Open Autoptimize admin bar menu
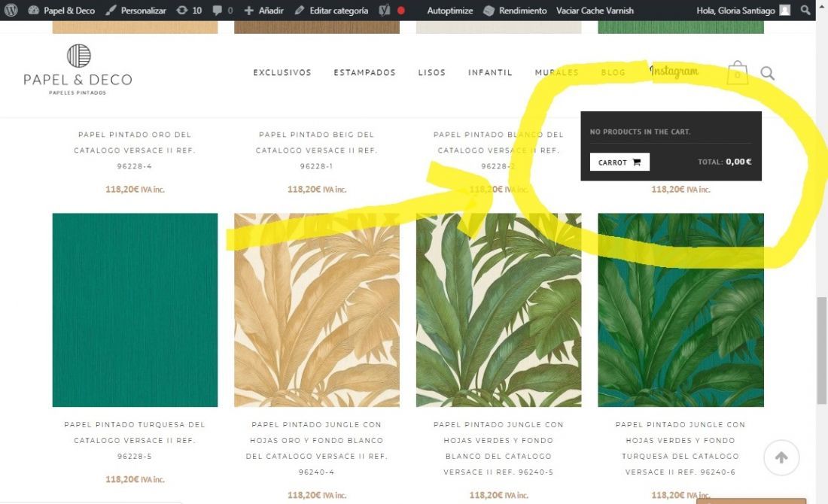The image size is (828, 504). [x=450, y=10]
